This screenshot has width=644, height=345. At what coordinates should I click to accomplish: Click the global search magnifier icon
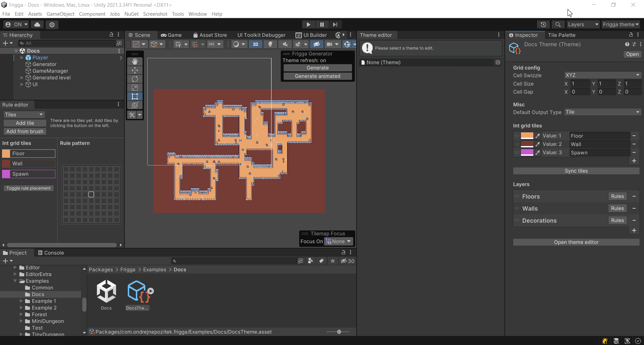click(x=558, y=24)
